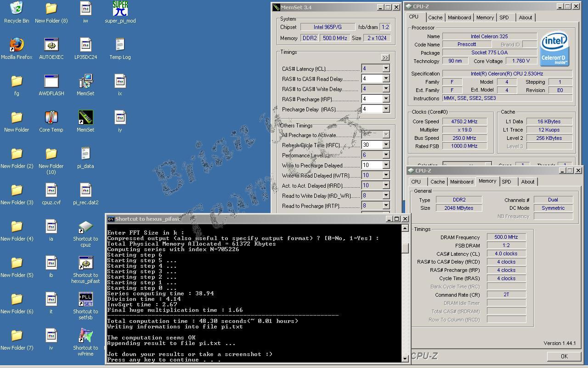Screen dimensions: 588x368
Task: Click the hexus_pifast console scrollbar thumb
Action: click(x=405, y=248)
